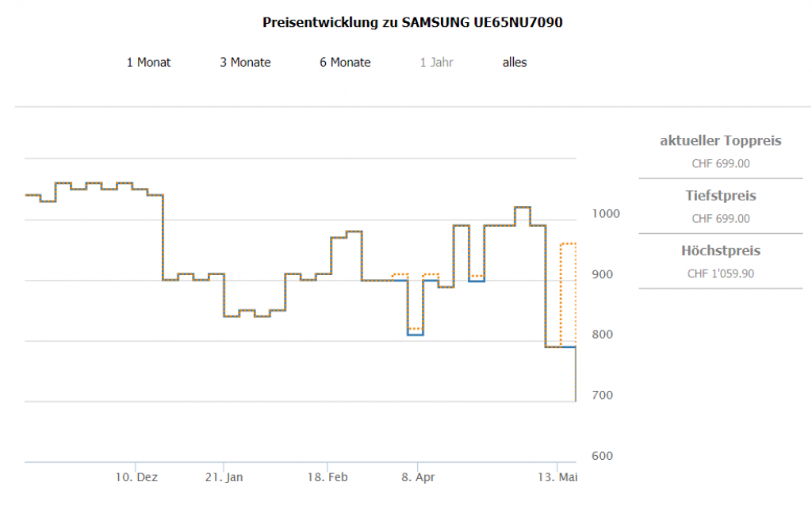Click the CHF 699.00 value under Tiefstpreis
This screenshot has height=505, width=812.
tap(720, 219)
